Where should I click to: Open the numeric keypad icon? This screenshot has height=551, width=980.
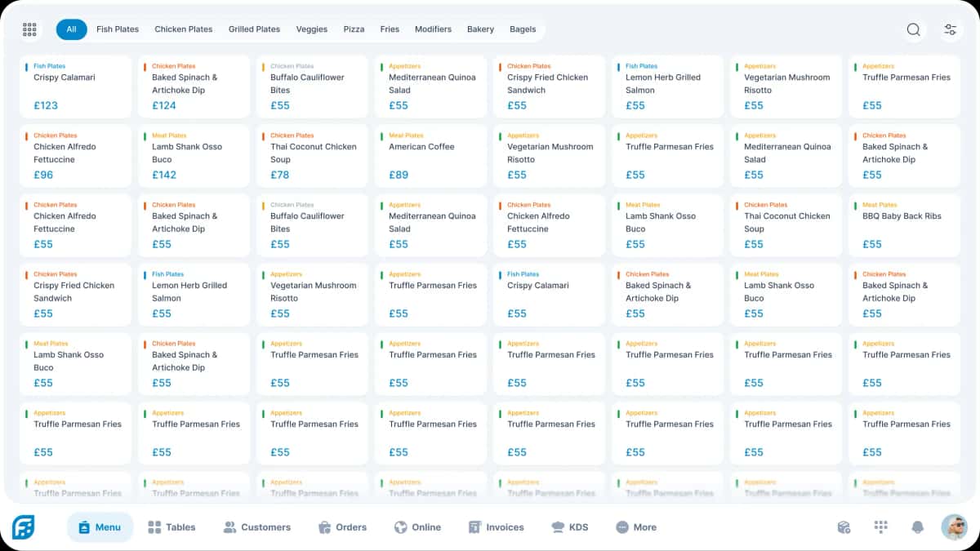(880, 527)
